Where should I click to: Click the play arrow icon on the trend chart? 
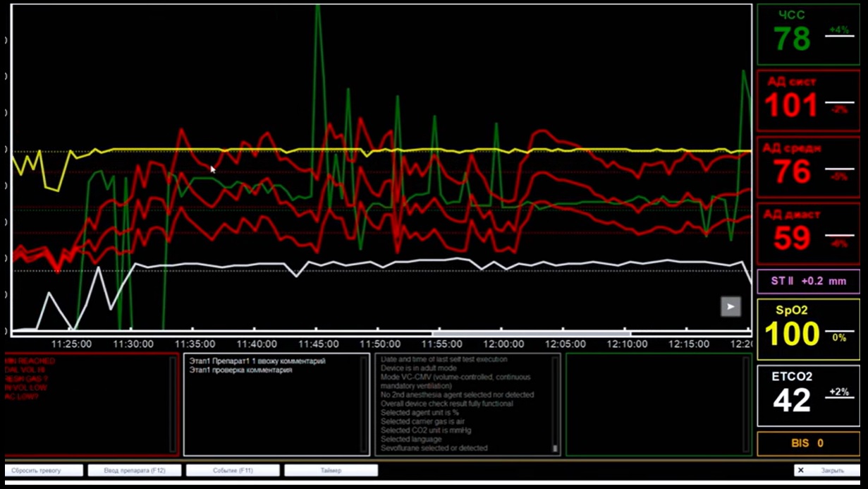click(731, 306)
